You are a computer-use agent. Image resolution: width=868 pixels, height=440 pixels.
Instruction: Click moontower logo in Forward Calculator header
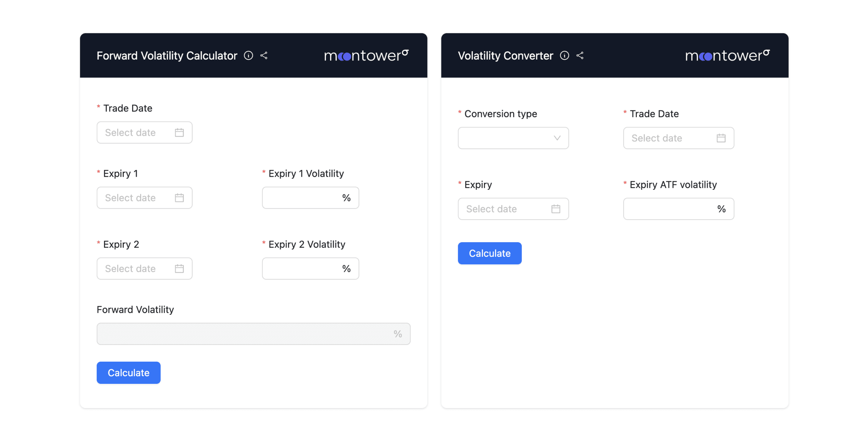click(366, 56)
